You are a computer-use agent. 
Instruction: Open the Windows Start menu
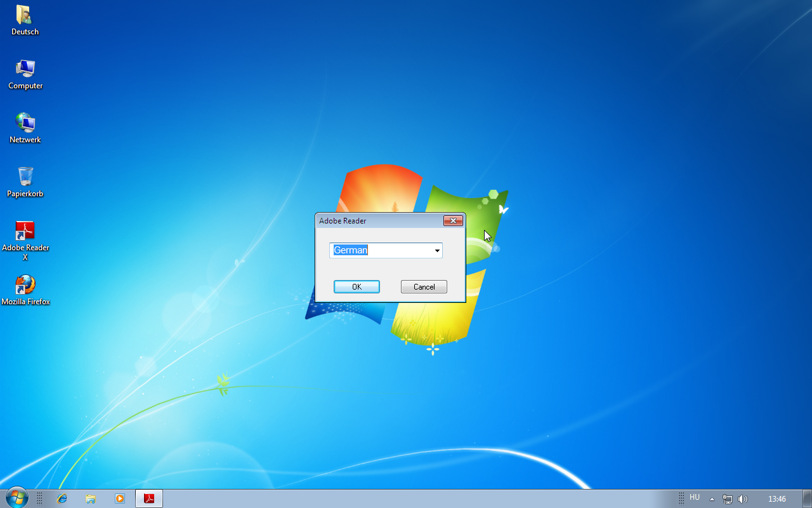pyautogui.click(x=16, y=498)
